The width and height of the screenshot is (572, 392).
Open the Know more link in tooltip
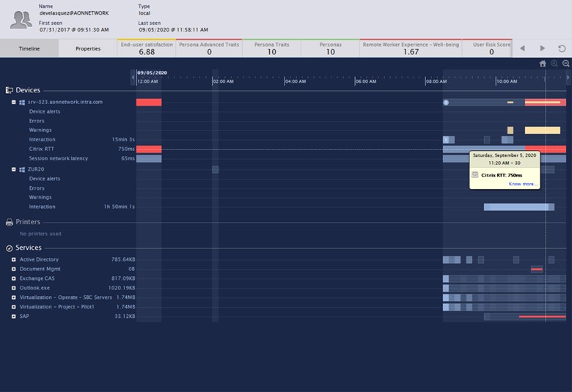point(521,184)
